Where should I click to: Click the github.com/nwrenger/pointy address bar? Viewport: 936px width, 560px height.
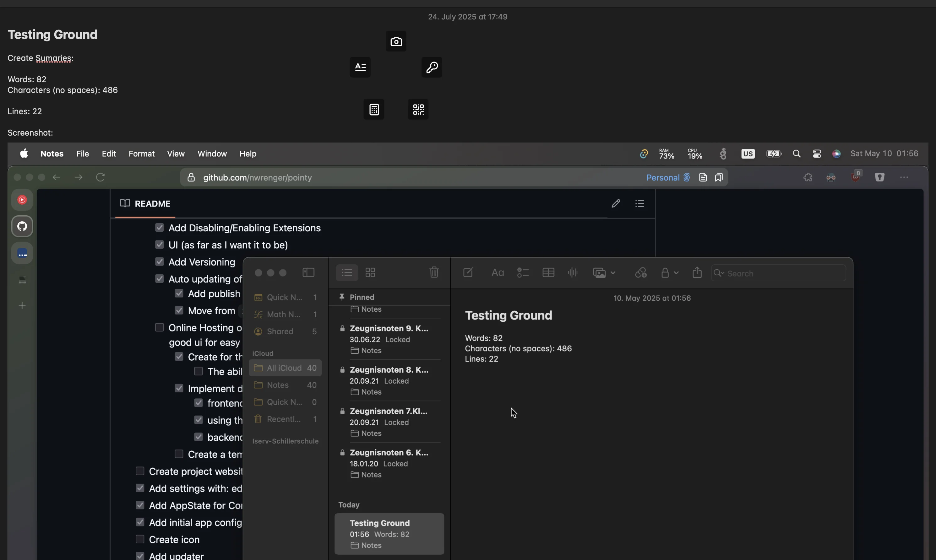pos(454,177)
